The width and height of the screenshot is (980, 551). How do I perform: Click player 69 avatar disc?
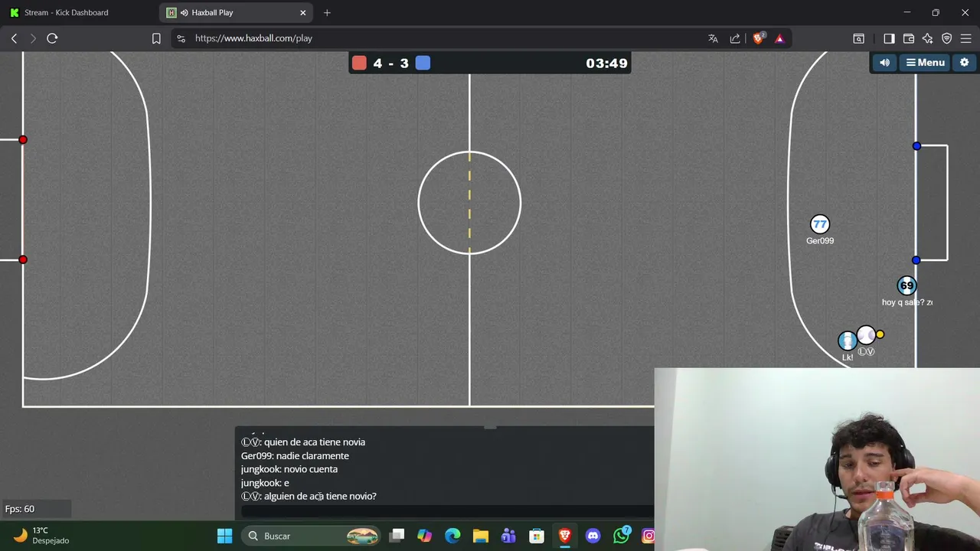pyautogui.click(x=906, y=285)
